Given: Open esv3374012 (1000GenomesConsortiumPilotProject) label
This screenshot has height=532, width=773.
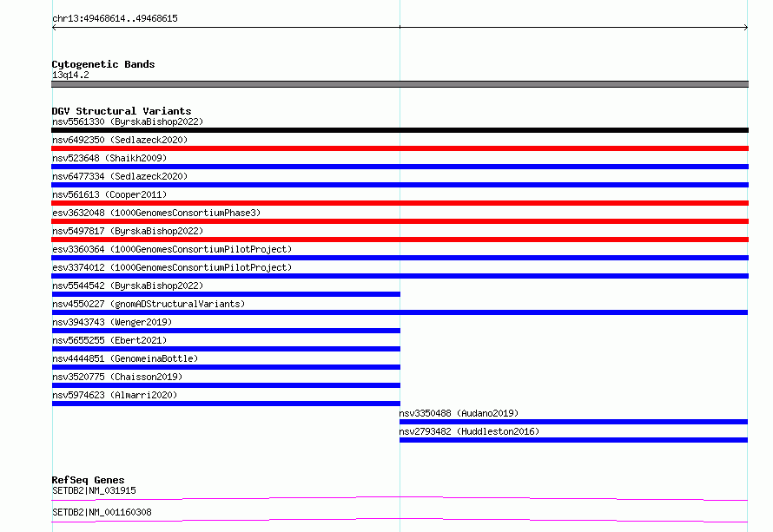Looking at the screenshot, I should tap(172, 267).
